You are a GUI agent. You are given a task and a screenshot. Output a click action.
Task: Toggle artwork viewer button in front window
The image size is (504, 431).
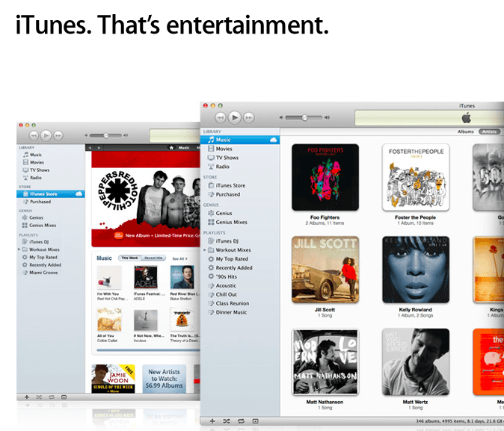(x=255, y=421)
